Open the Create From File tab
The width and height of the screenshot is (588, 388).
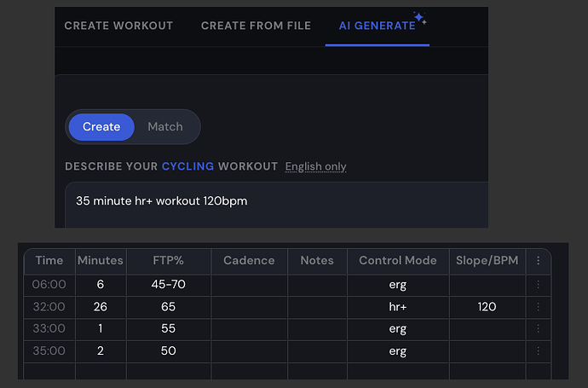256,26
